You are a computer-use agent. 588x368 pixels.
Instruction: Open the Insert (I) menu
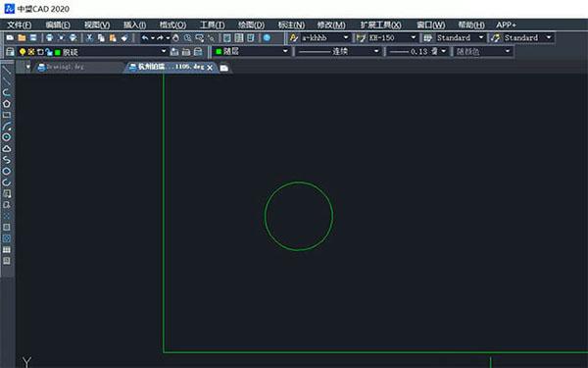click(134, 25)
